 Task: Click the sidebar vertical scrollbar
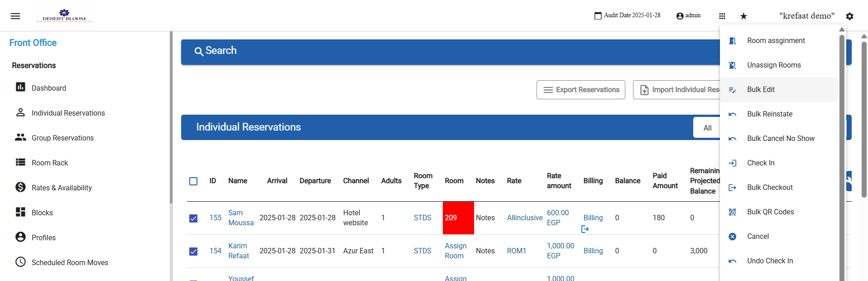tap(171, 118)
